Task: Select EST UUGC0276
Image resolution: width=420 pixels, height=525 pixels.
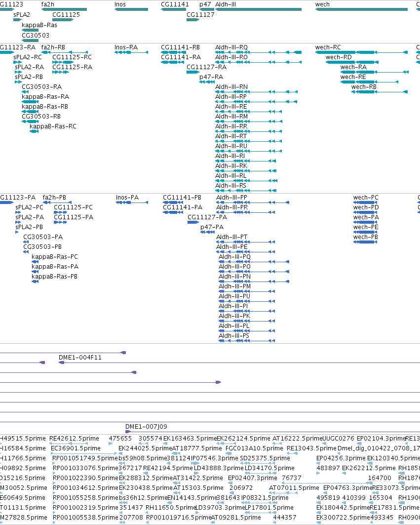Action: 338,438
